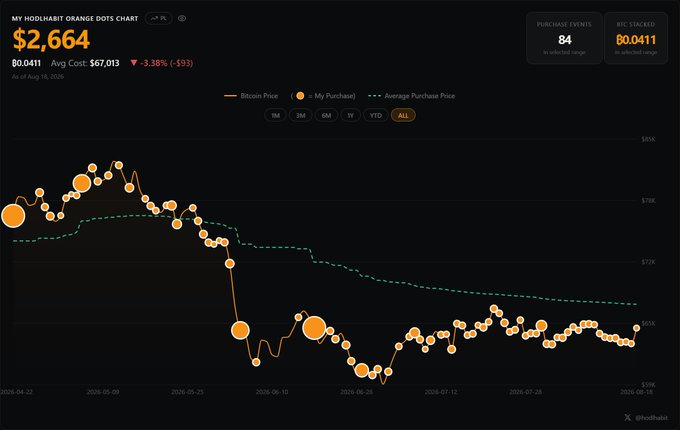Click the $78K axis label
This screenshot has height=430, width=680.
coord(648,200)
